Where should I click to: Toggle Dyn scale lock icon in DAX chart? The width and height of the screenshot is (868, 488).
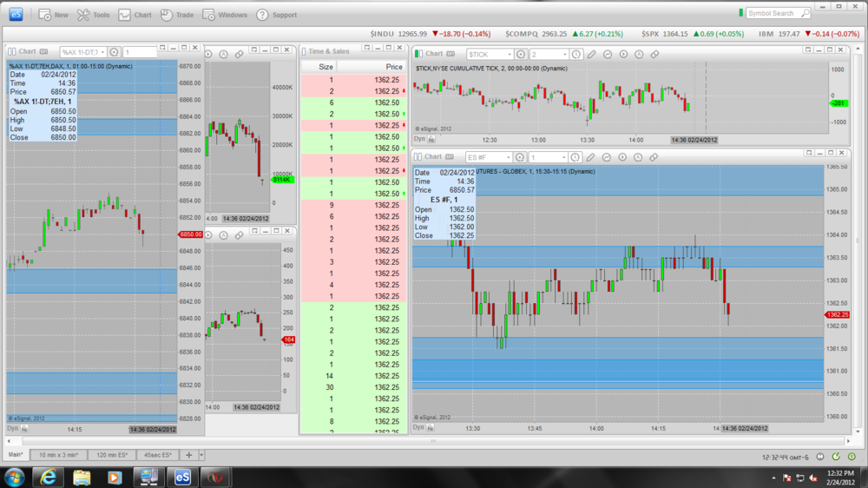pos(24,428)
